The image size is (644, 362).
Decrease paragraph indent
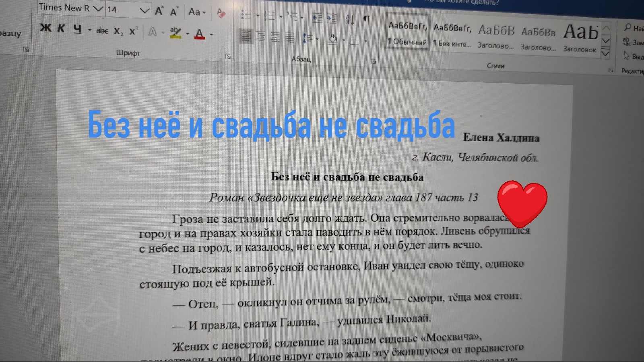[x=317, y=18]
